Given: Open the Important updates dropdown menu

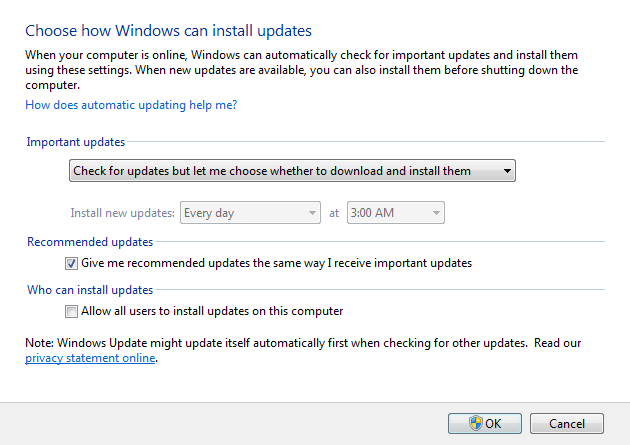Looking at the screenshot, I should point(292,171).
